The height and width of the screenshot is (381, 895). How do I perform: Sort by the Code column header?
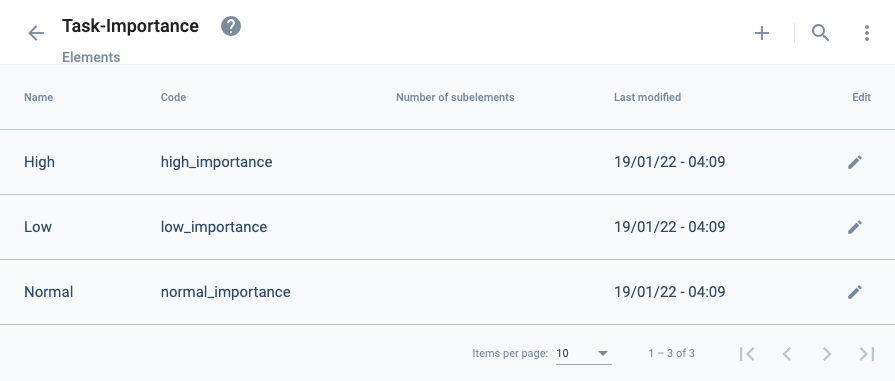(x=174, y=97)
